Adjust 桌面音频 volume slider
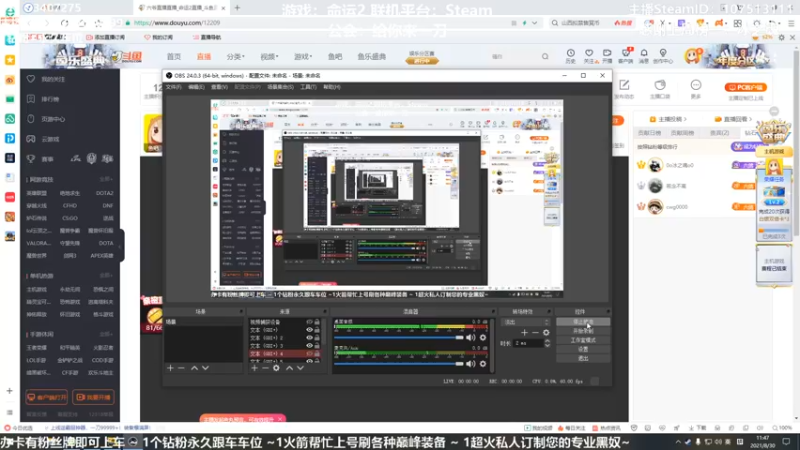Screen dimensions: 800x450 tap(398, 337)
